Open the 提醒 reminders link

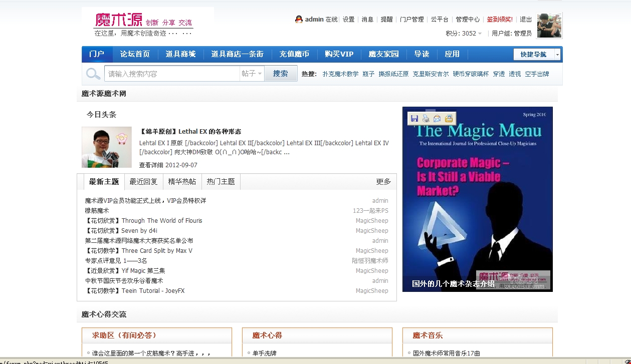click(386, 20)
